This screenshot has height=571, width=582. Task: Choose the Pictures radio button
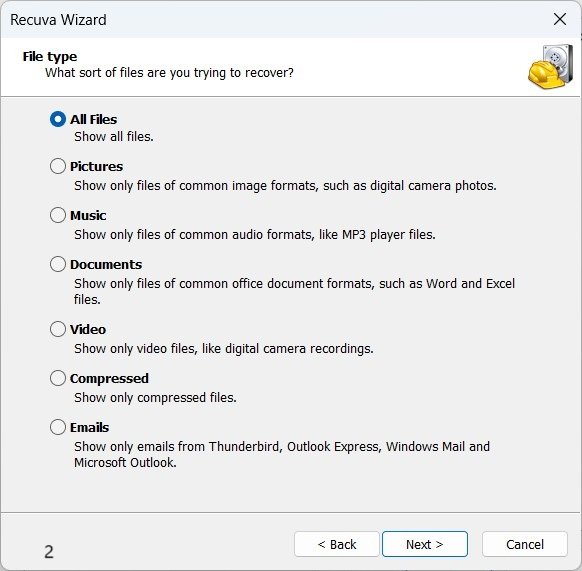point(58,166)
